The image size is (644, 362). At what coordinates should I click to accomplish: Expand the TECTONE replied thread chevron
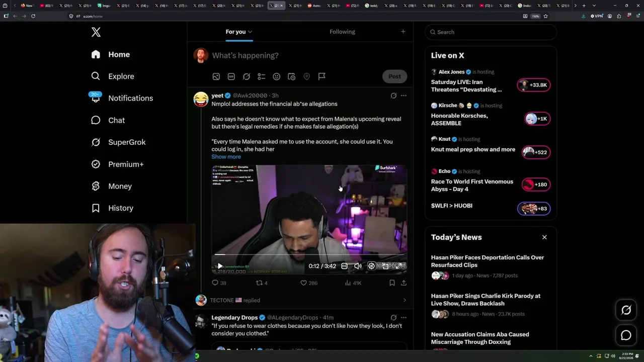405,300
